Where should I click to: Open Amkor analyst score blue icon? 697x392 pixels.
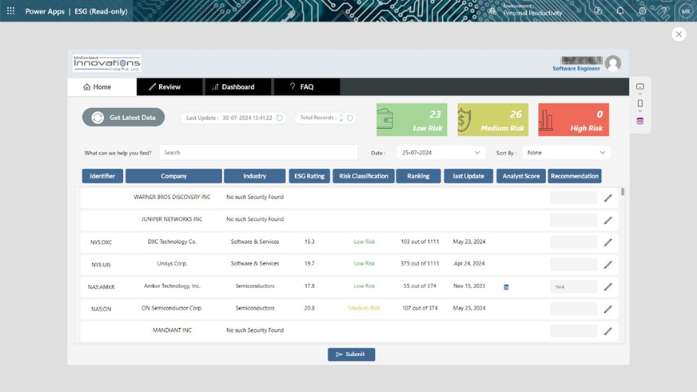pos(506,287)
